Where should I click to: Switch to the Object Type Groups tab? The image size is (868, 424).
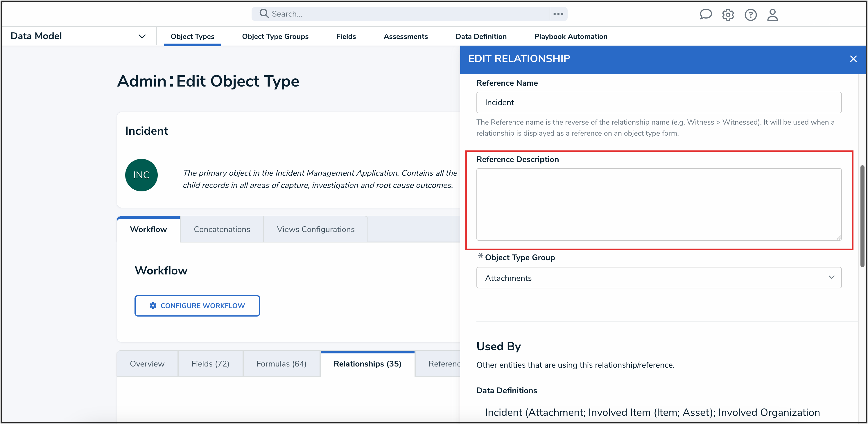point(275,36)
